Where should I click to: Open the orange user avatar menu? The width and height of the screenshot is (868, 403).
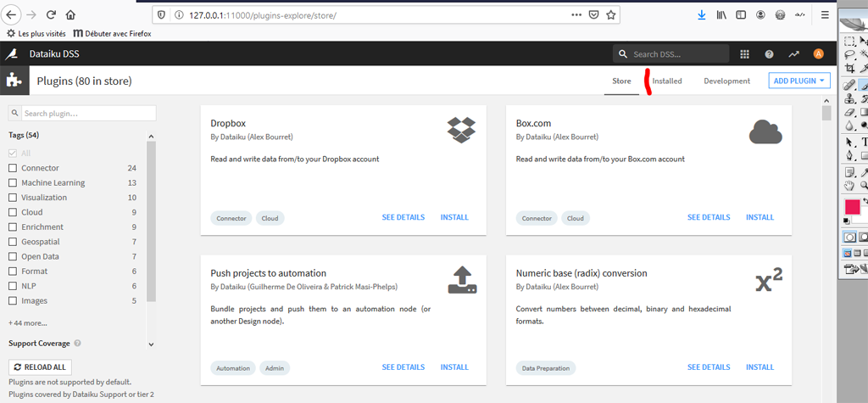click(x=818, y=53)
